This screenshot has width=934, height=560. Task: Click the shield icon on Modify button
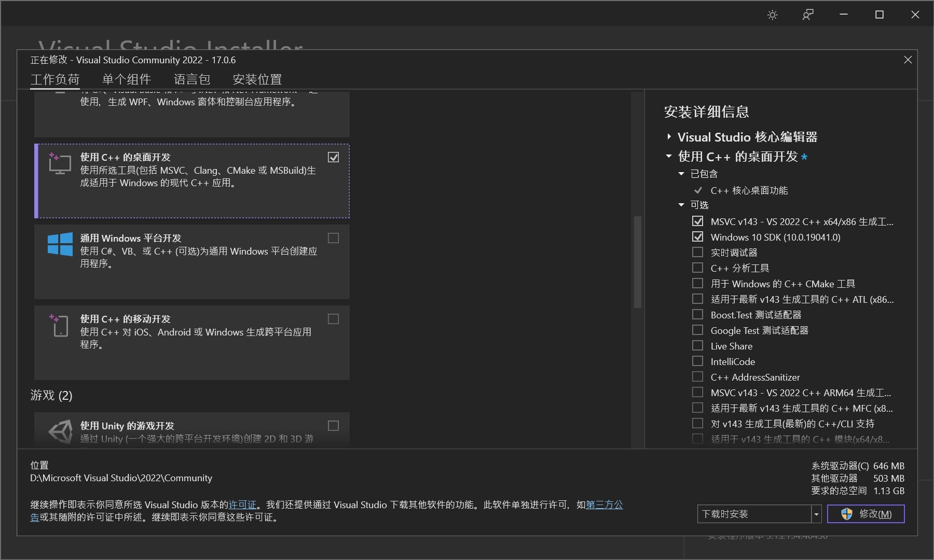tap(847, 514)
